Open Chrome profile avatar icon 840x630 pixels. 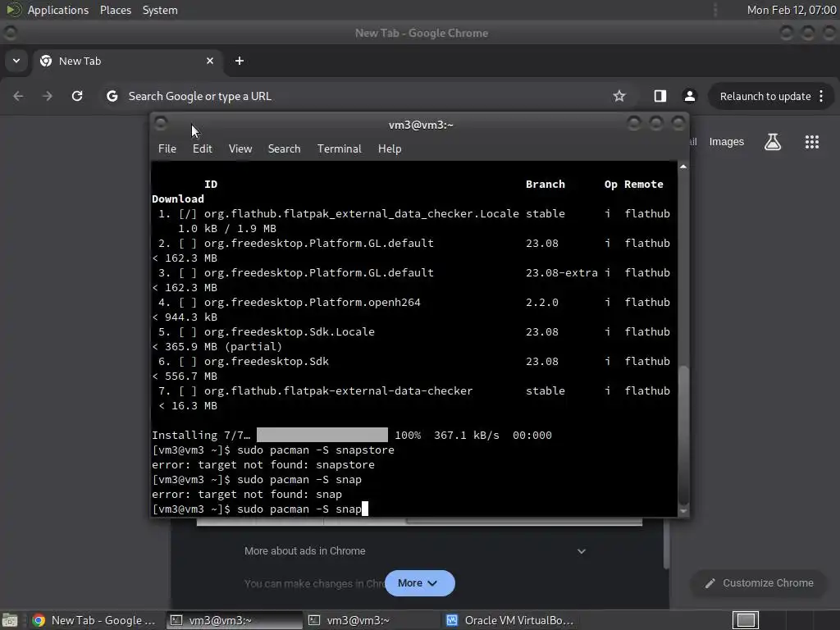[689, 96]
